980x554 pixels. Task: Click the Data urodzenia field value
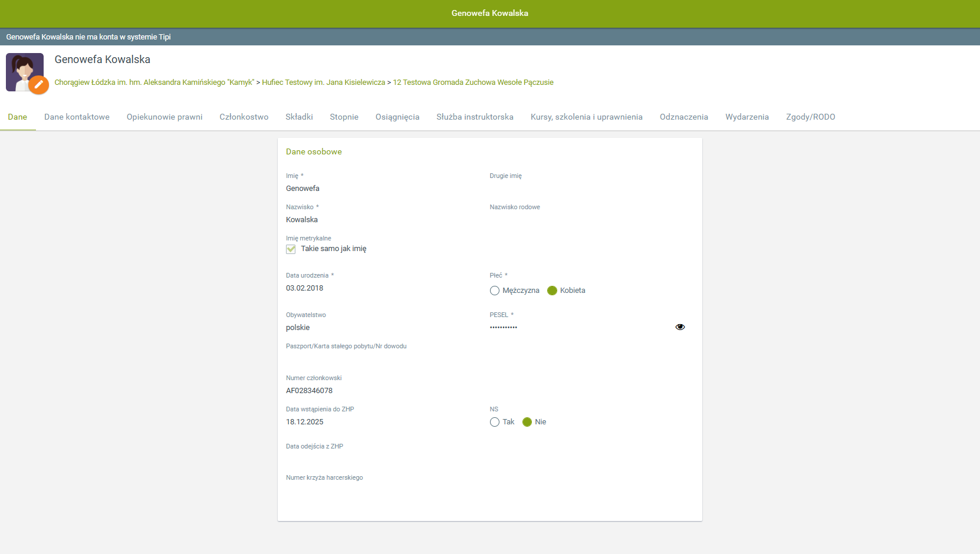pyautogui.click(x=305, y=288)
